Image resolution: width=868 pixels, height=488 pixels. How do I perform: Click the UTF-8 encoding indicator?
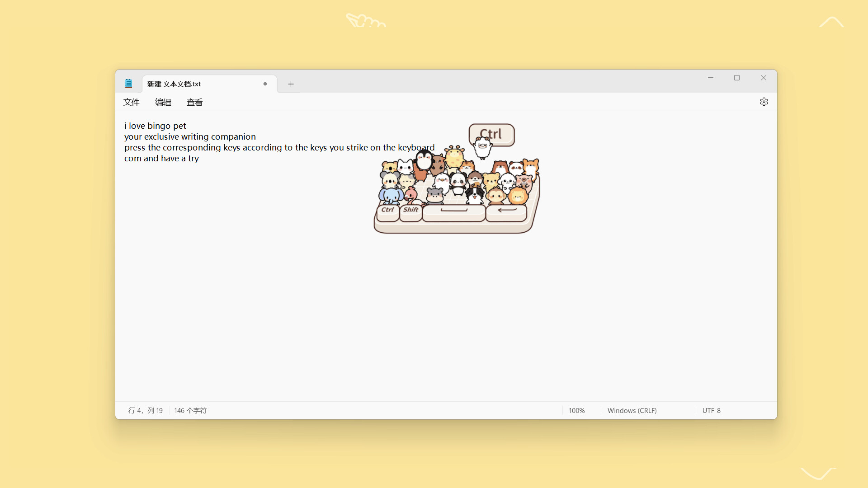[711, 410]
